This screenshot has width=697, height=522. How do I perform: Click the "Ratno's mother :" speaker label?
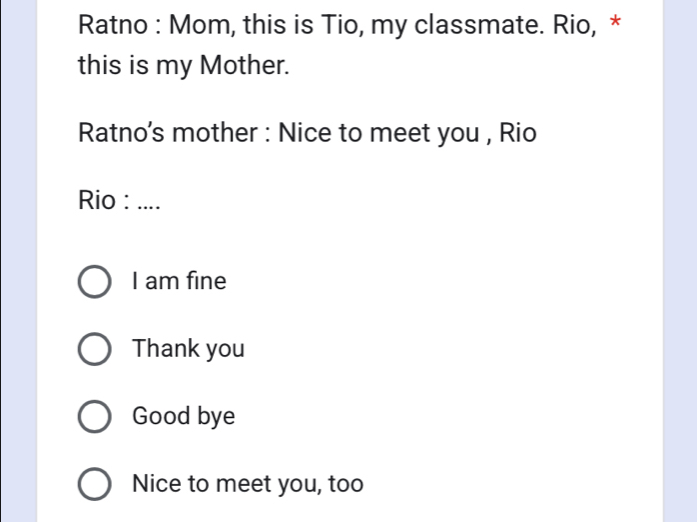click(x=172, y=133)
